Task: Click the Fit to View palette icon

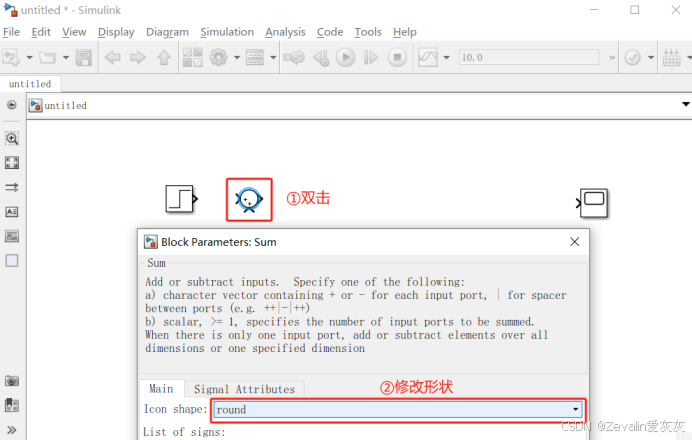Action: tap(12, 163)
